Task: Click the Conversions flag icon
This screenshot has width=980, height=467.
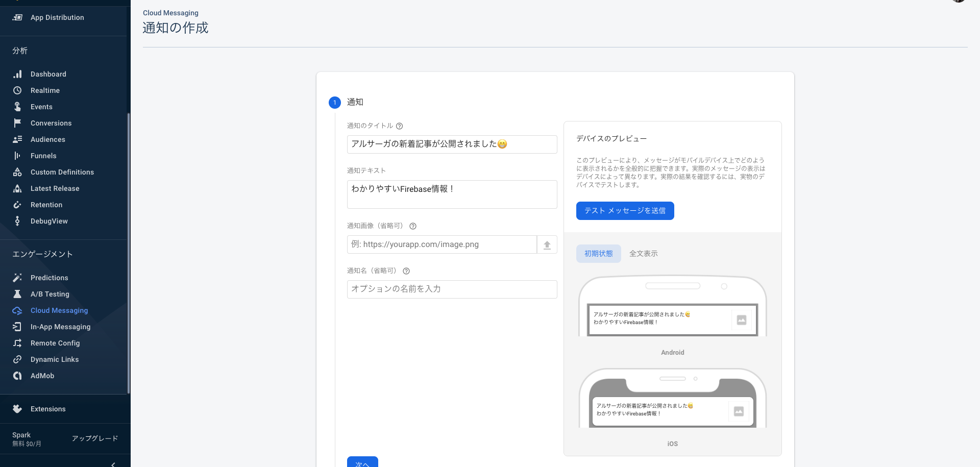Action: [x=17, y=123]
